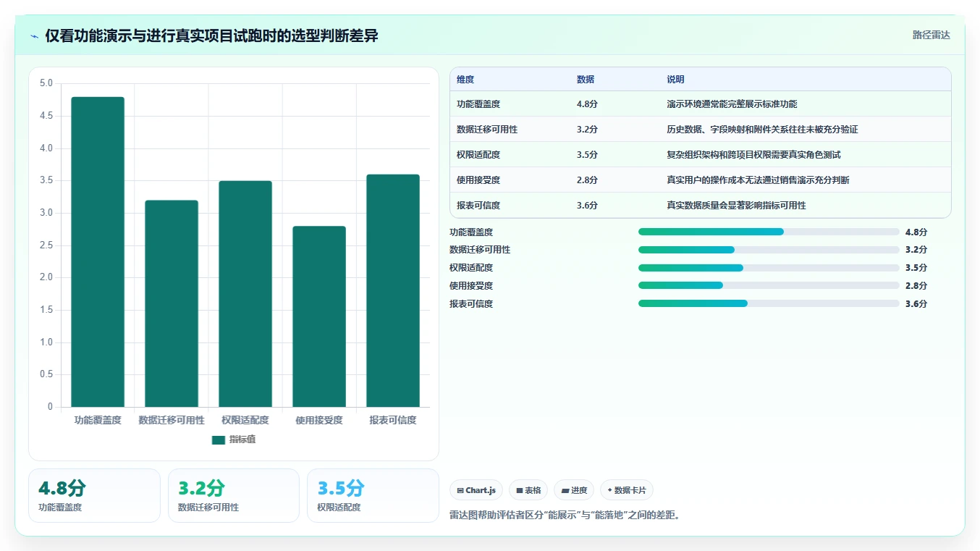Select the 报表可信度 table row cell
The image size is (980, 551).
click(478, 206)
